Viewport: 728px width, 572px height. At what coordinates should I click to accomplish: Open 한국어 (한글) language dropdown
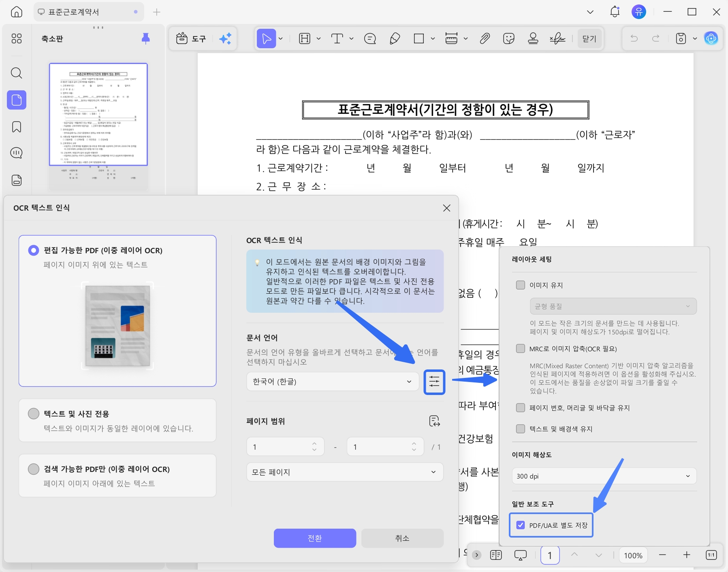(x=333, y=382)
